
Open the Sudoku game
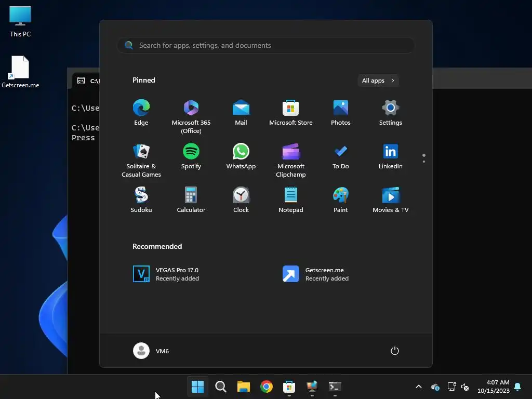(141, 200)
